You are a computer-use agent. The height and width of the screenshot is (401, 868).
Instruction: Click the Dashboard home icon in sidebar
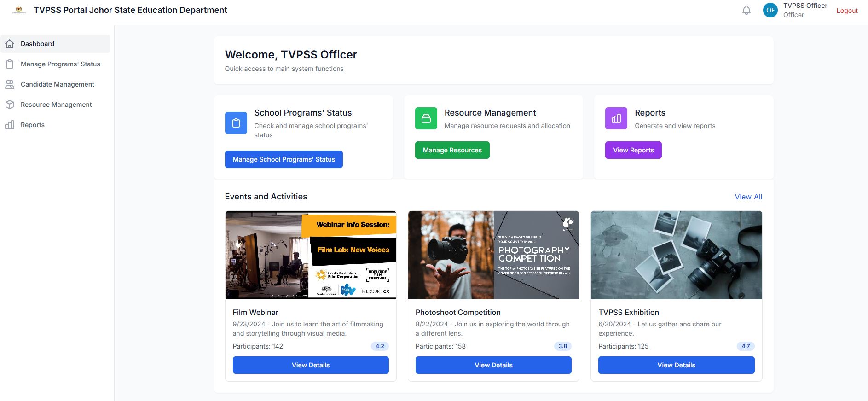coord(10,44)
